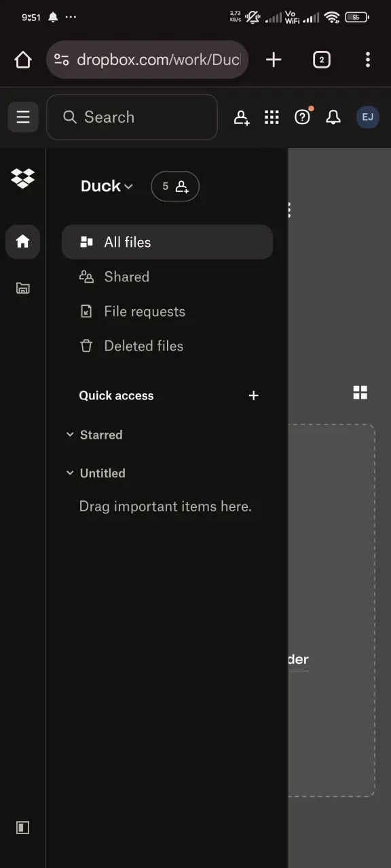Click the Dropbox Search field

[x=132, y=117]
